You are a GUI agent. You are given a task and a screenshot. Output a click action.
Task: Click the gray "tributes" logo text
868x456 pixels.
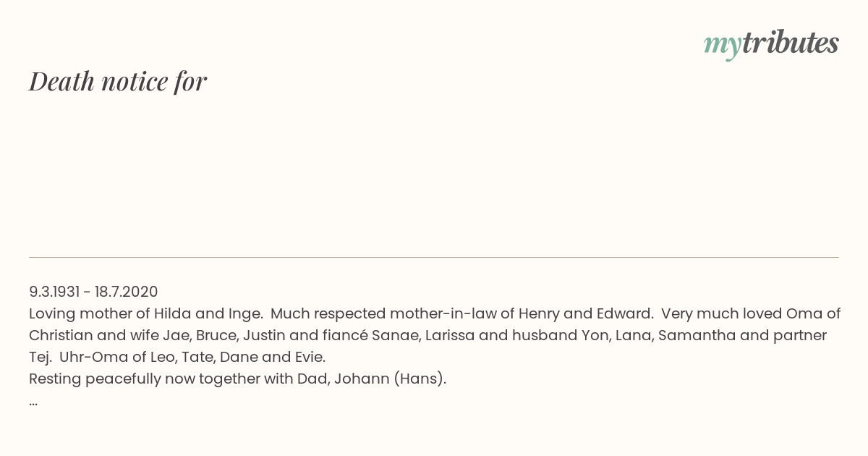[x=790, y=43]
